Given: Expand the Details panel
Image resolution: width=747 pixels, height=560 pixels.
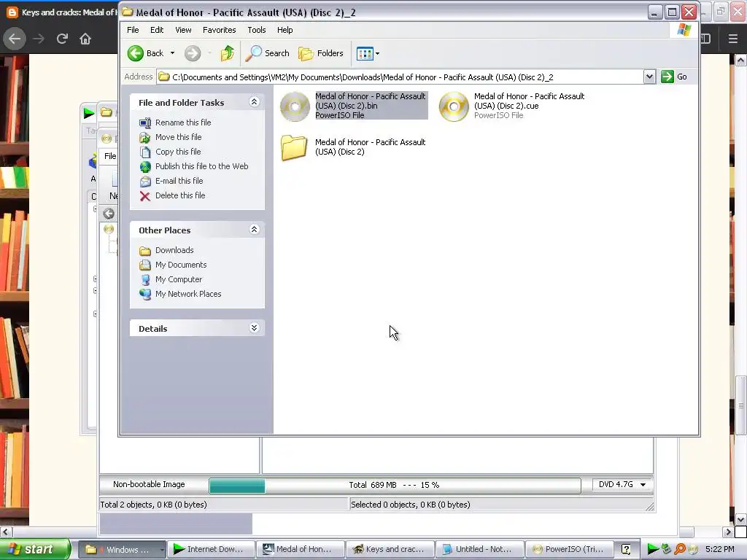Looking at the screenshot, I should [254, 328].
